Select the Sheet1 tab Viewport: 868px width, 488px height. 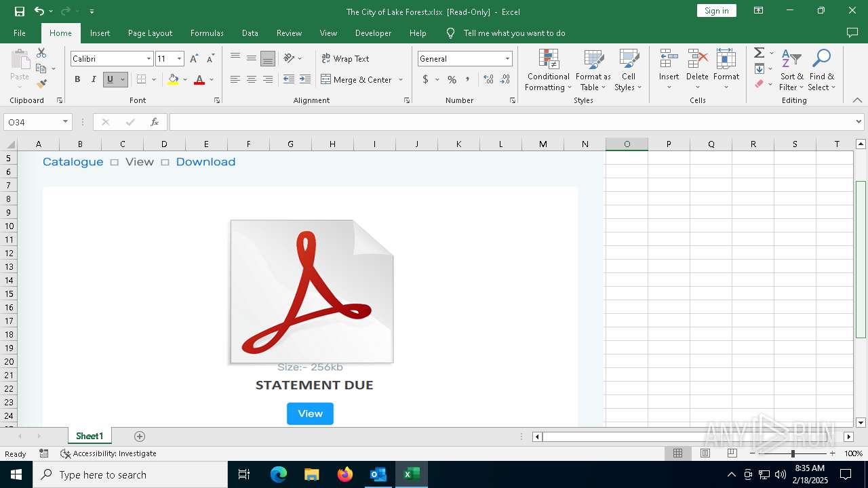90,436
